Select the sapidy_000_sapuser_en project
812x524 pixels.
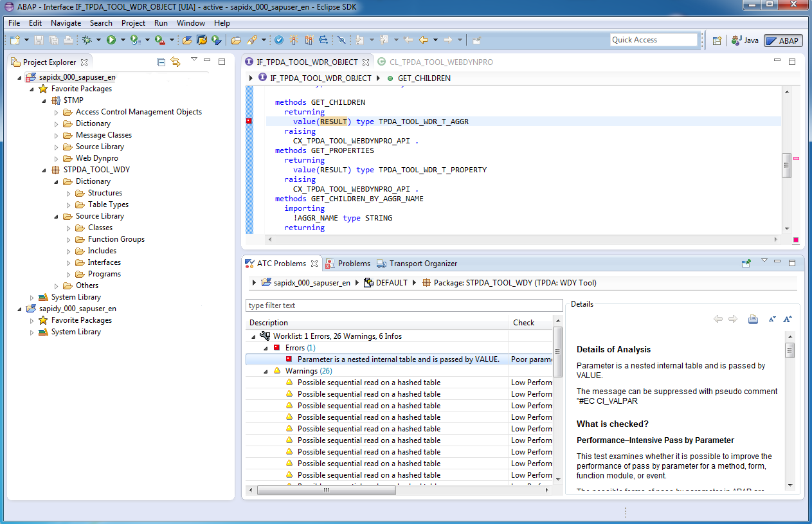coord(77,309)
